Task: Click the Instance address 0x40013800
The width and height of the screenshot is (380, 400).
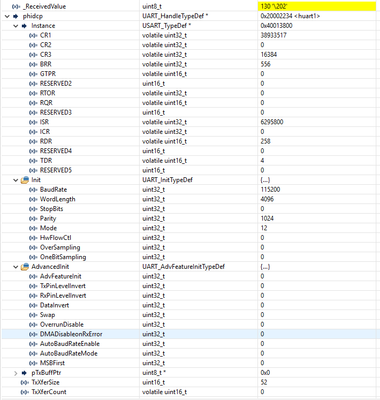Action: [x=277, y=26]
